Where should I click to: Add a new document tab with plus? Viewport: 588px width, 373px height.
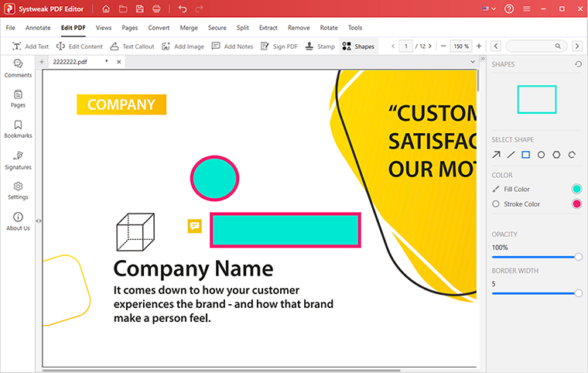click(42, 62)
